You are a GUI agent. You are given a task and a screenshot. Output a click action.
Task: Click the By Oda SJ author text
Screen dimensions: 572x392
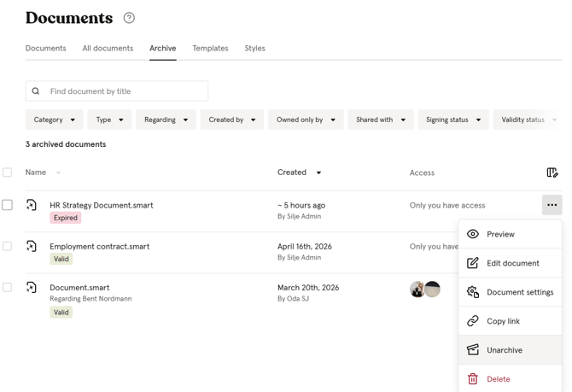pos(294,299)
